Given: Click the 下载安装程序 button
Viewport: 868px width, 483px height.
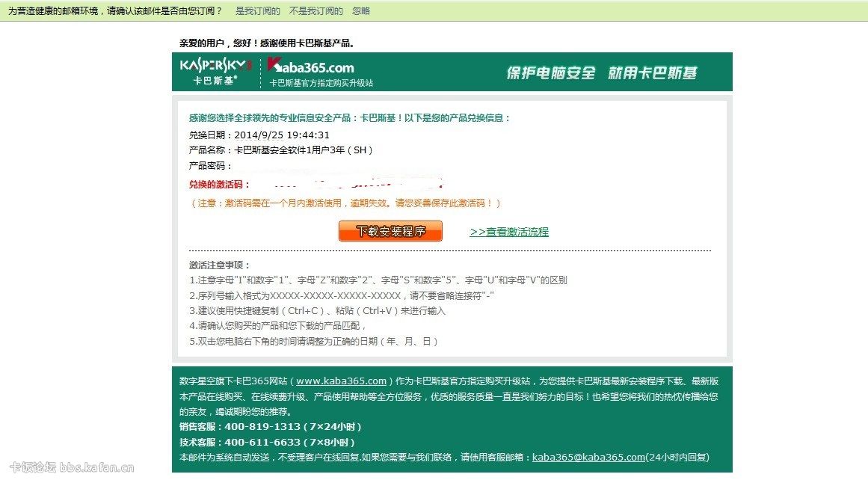Looking at the screenshot, I should pyautogui.click(x=390, y=231).
